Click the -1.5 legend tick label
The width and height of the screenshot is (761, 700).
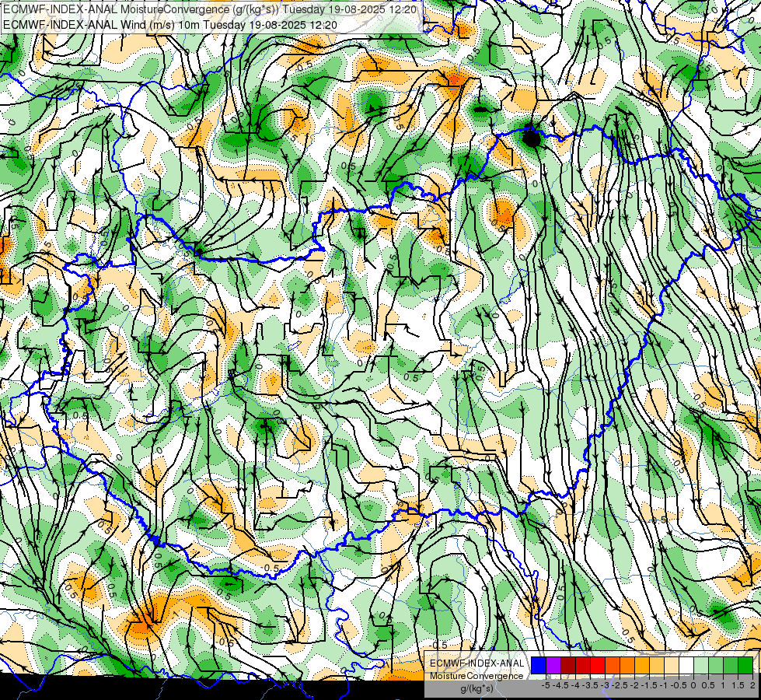(x=649, y=685)
